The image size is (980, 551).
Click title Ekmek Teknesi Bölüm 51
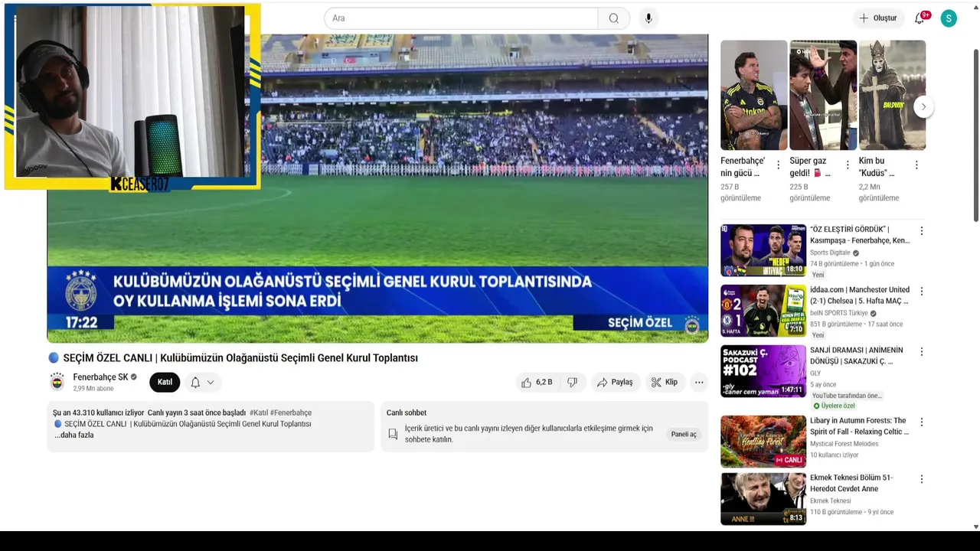[852, 483]
